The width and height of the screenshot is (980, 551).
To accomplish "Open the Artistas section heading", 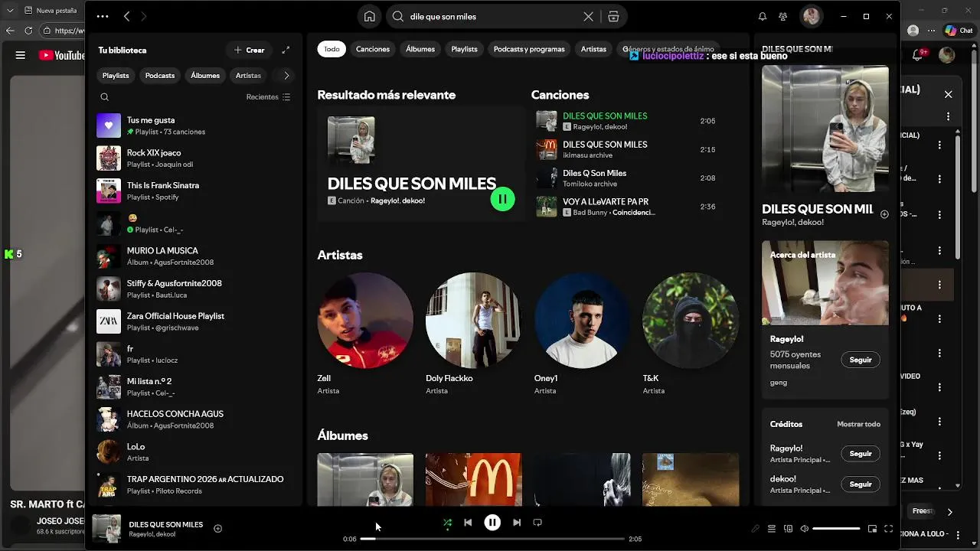I will click(x=340, y=255).
